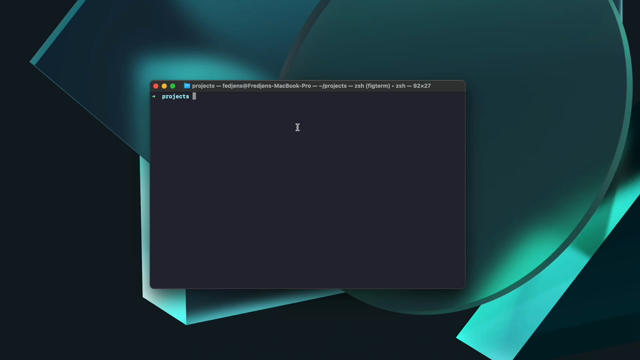Image resolution: width=640 pixels, height=360 pixels.
Task: Minimize the terminal using yellow button
Action: click(164, 86)
